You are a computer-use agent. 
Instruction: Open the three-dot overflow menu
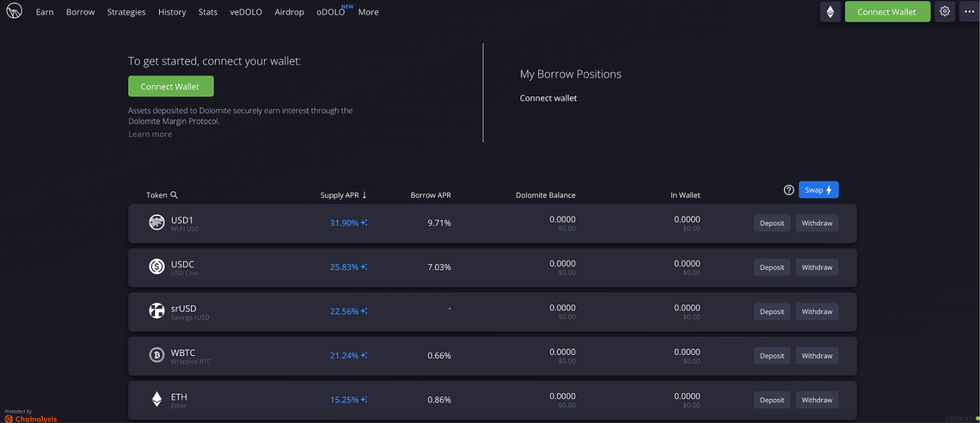coord(969,12)
